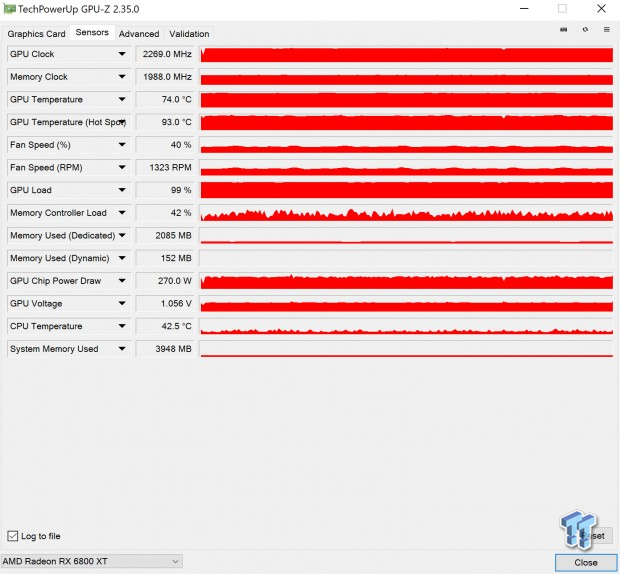Screen dimensions: 620x574
Task: Open the CPU Temperature dropdown
Action: (x=122, y=326)
